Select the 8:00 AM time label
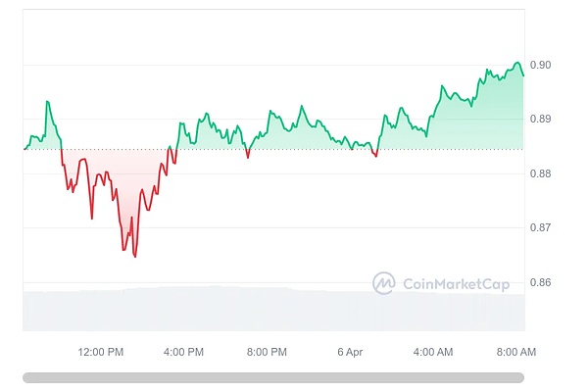 tap(515, 352)
